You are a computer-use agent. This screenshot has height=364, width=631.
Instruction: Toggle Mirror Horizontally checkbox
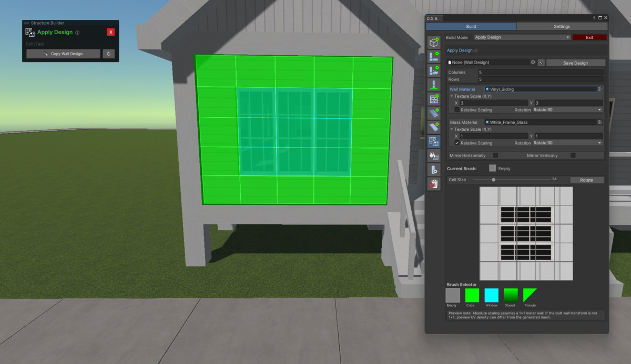[495, 155]
